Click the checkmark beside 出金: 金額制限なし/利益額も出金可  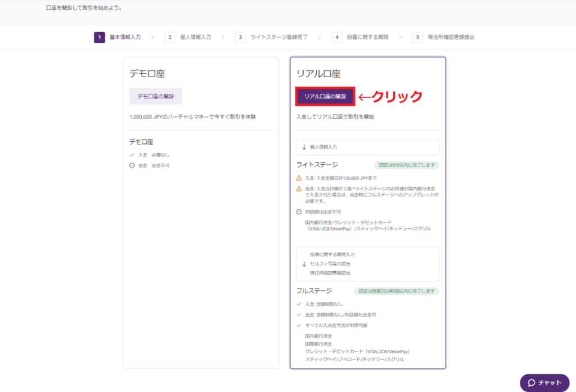298,314
